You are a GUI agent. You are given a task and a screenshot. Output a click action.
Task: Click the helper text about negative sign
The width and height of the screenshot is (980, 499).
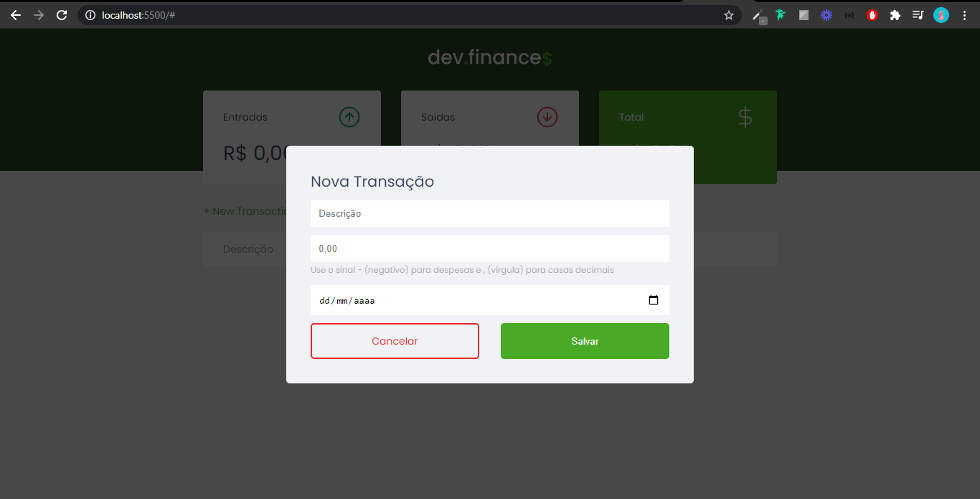[462, 270]
